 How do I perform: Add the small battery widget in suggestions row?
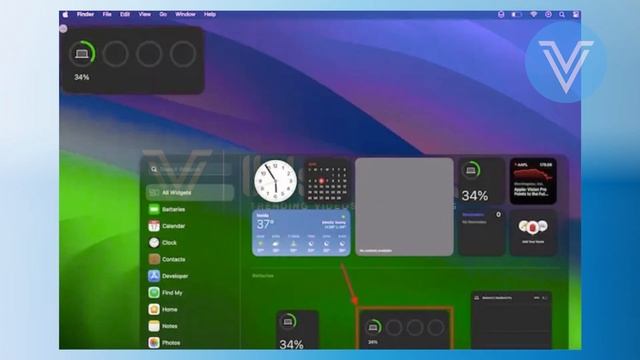(x=482, y=181)
